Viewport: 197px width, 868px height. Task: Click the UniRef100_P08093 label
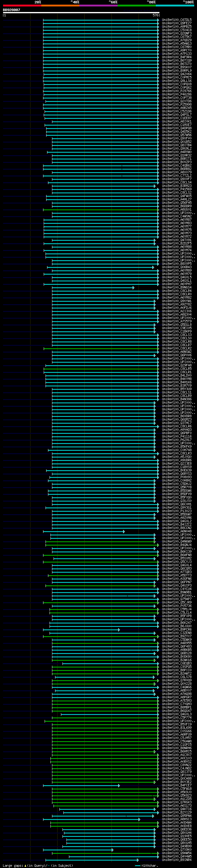click(177, 477)
